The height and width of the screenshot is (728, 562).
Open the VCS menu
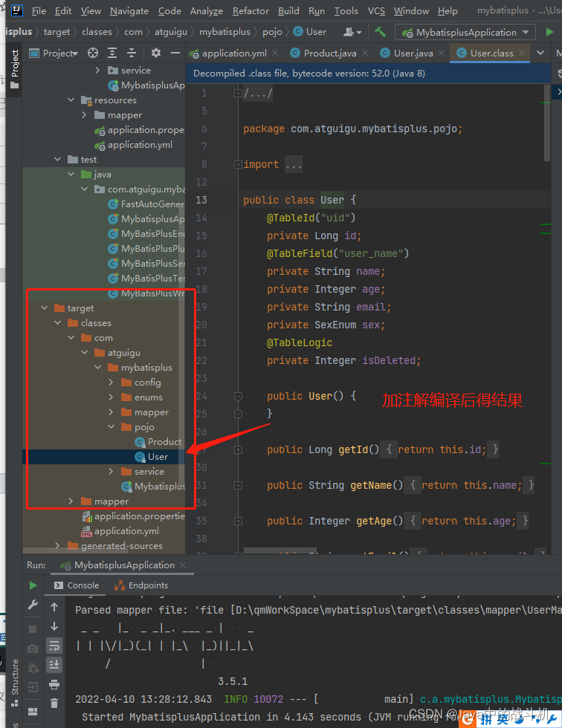pyautogui.click(x=376, y=10)
